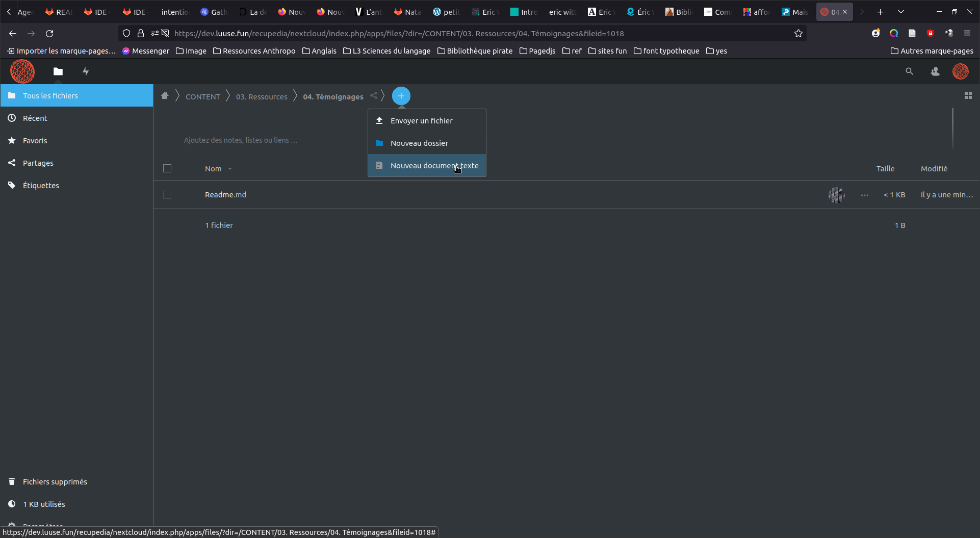Click the blue plus new-file button
The image size is (980, 538).
tap(401, 96)
